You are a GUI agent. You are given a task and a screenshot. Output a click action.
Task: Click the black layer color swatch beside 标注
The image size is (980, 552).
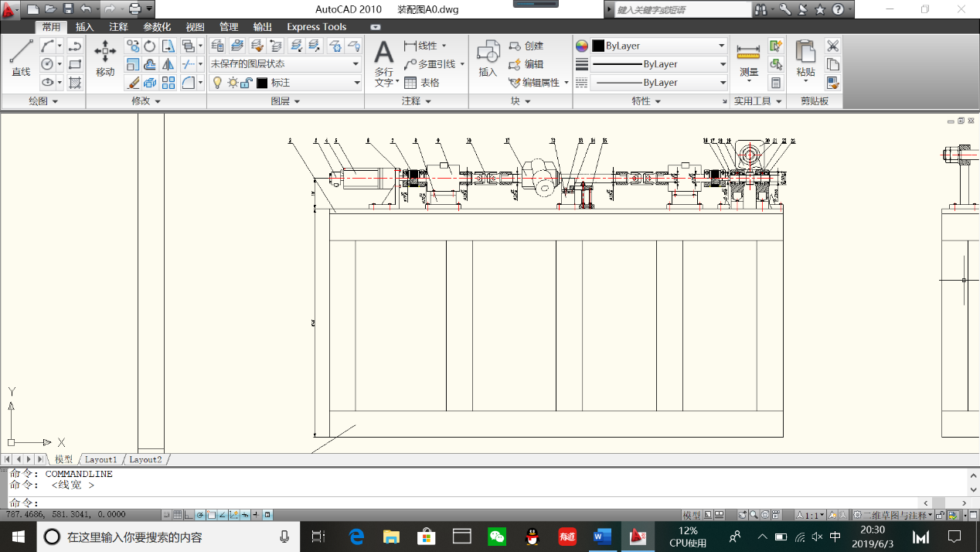262,83
